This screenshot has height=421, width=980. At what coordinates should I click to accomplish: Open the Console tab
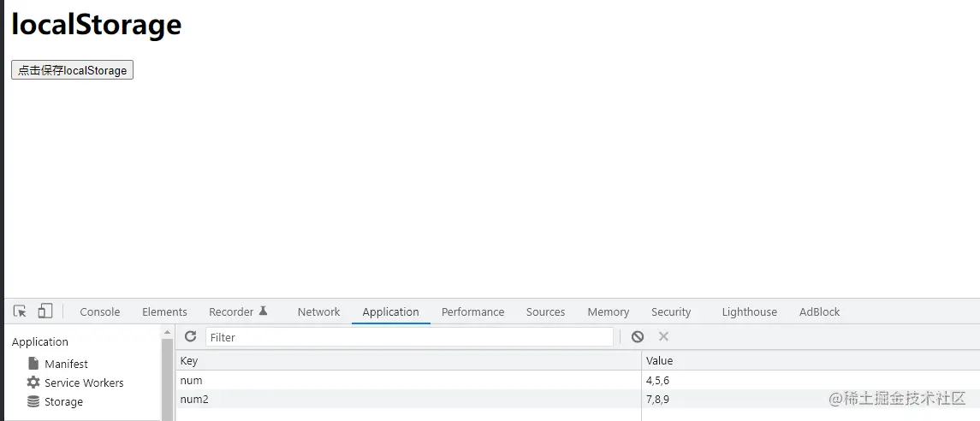tap(100, 311)
